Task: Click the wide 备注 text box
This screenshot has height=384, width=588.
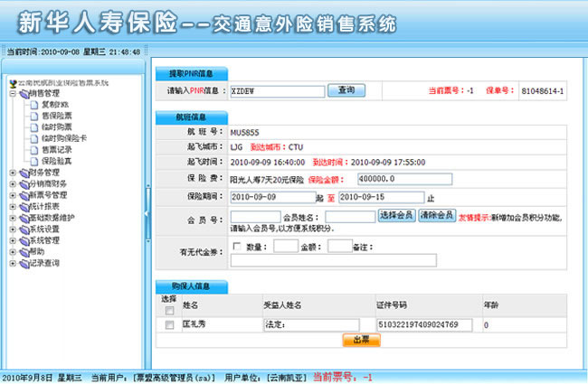Action: [334, 260]
